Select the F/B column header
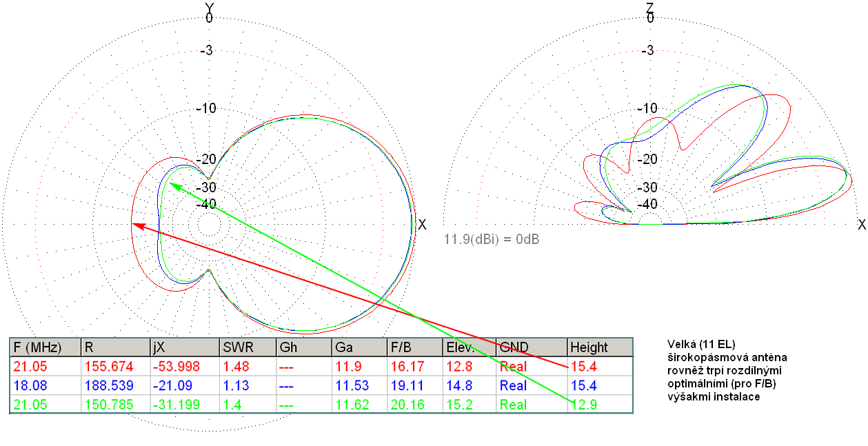The width and height of the screenshot is (868, 446). 401,347
